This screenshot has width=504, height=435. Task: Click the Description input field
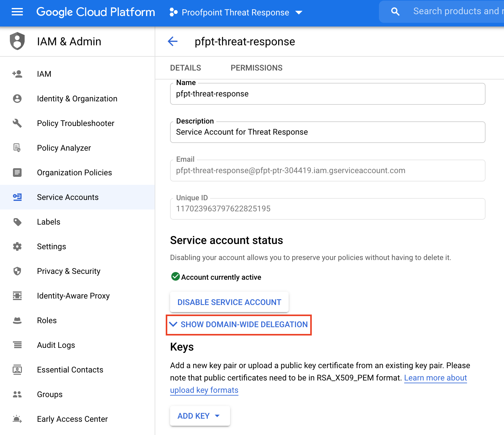click(327, 132)
